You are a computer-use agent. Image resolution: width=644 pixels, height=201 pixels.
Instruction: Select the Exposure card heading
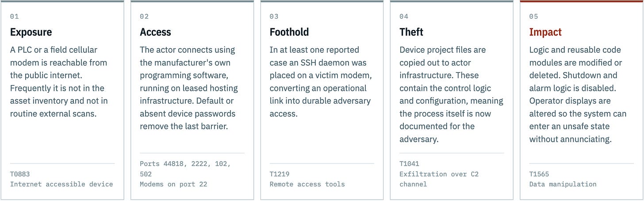[x=31, y=32]
